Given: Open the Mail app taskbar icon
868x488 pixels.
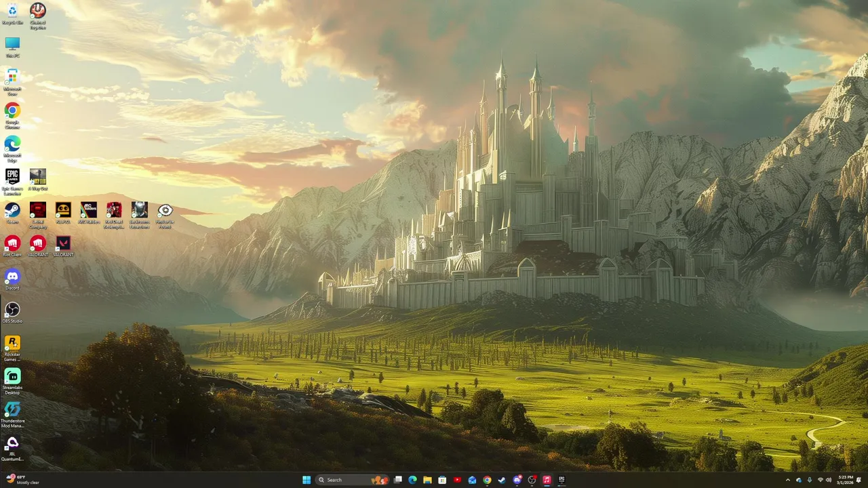Looking at the screenshot, I should pos(472,480).
